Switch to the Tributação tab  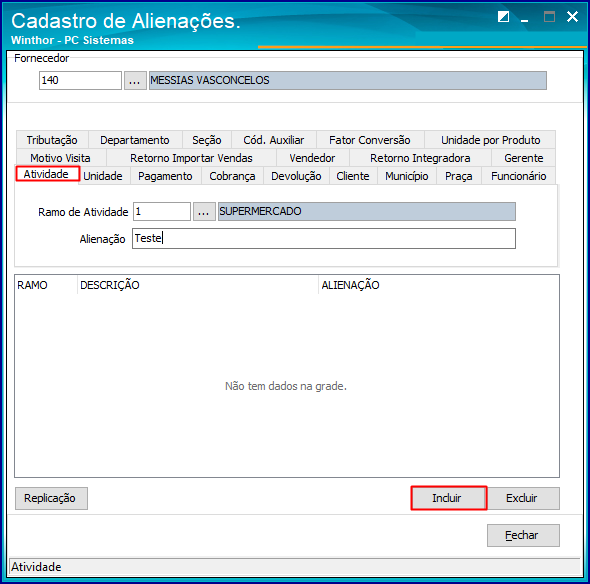click(52, 140)
